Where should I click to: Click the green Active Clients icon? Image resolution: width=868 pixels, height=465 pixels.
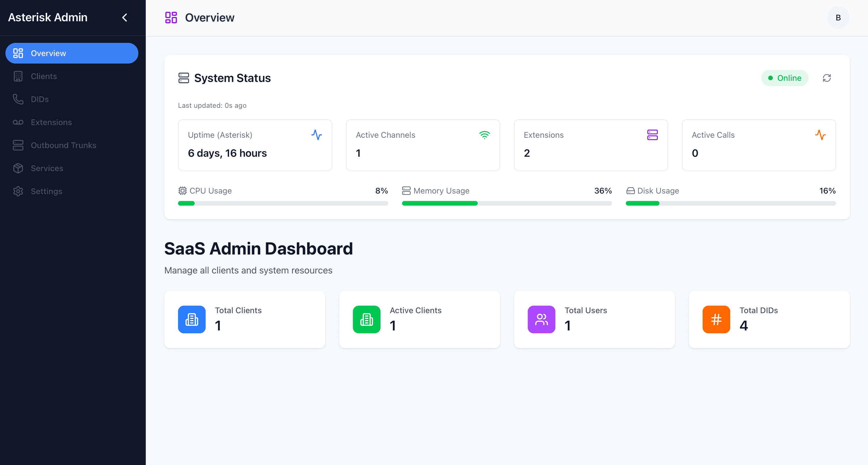click(x=366, y=319)
